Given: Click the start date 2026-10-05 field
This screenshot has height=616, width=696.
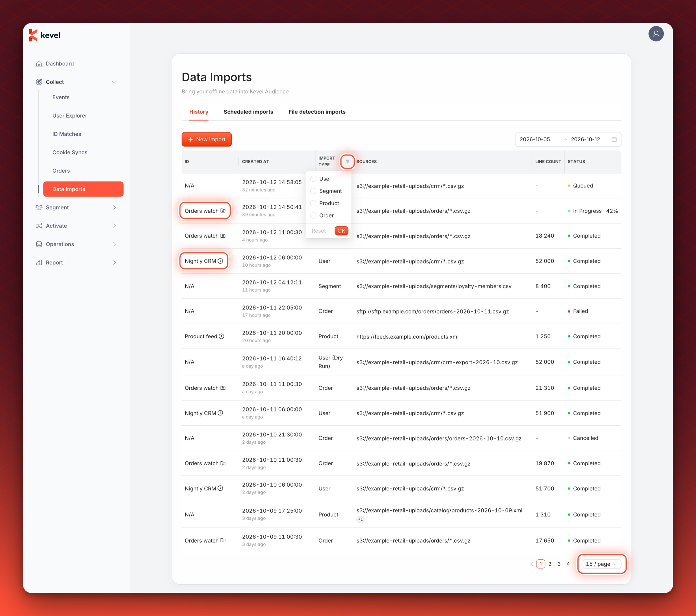Looking at the screenshot, I should click(x=534, y=139).
